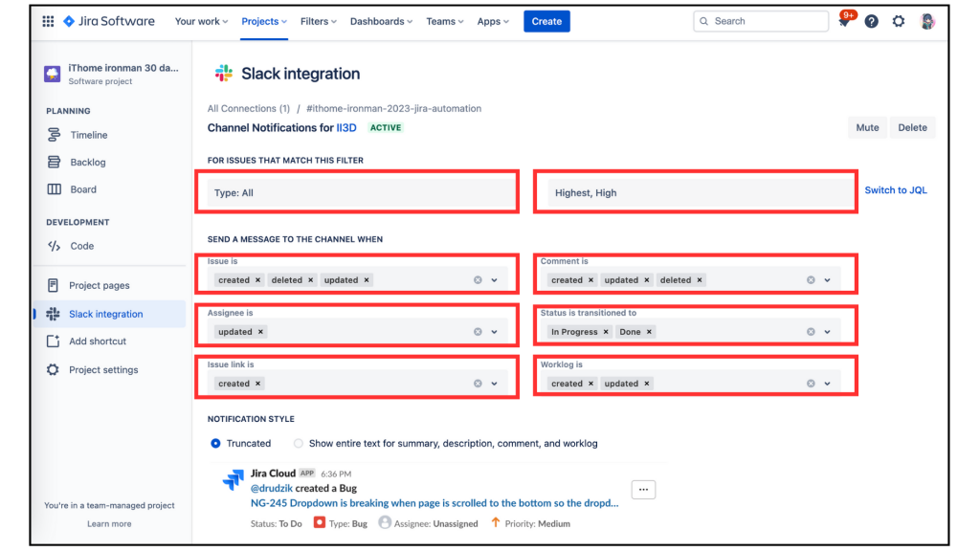Expand Status is transitioned to dropdown
The width and height of the screenshot is (980, 551).
point(828,332)
